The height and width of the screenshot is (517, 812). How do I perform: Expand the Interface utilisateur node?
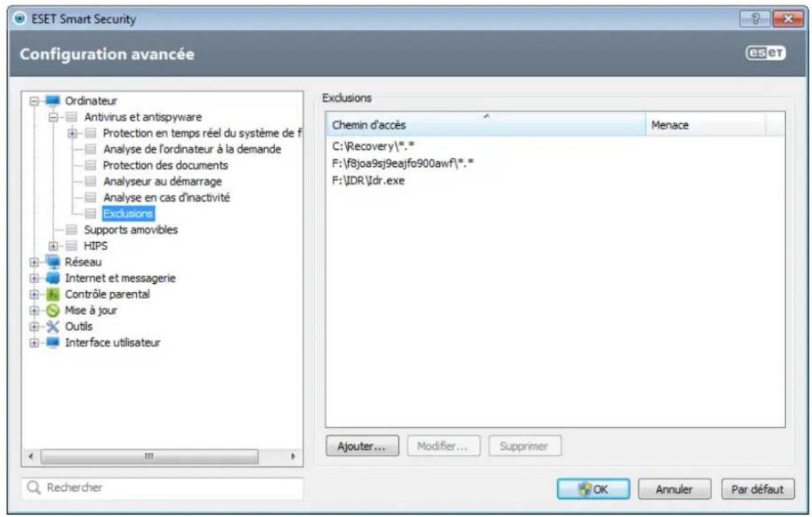(x=34, y=342)
